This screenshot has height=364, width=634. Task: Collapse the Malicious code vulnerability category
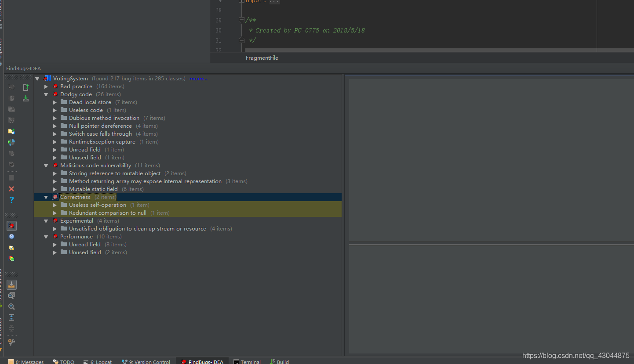pos(46,166)
